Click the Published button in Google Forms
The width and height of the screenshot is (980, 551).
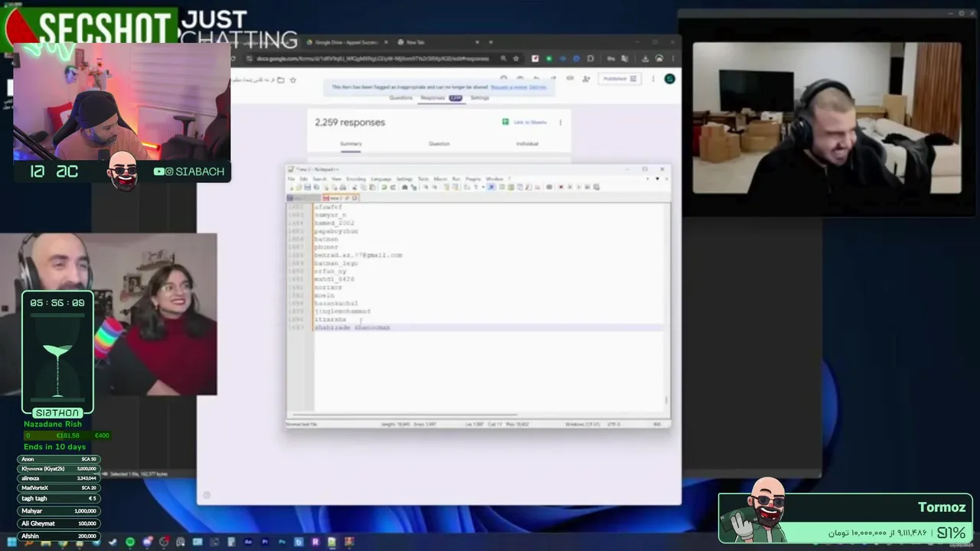click(x=619, y=79)
